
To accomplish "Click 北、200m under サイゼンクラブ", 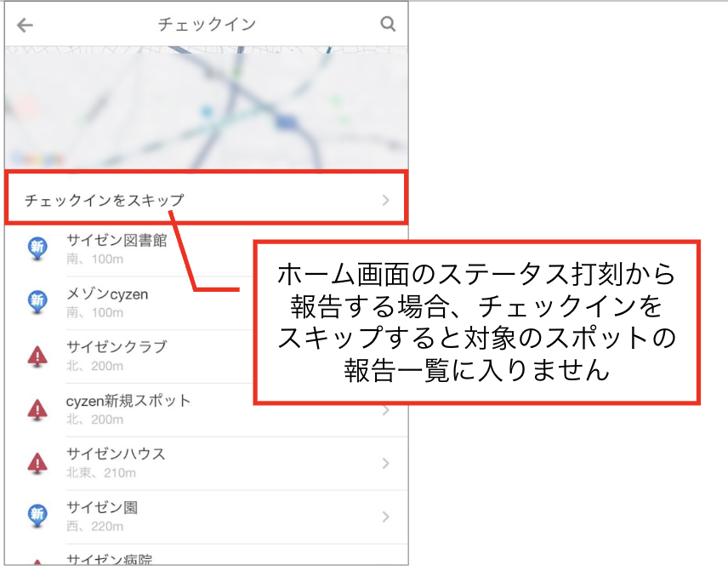I will (94, 366).
